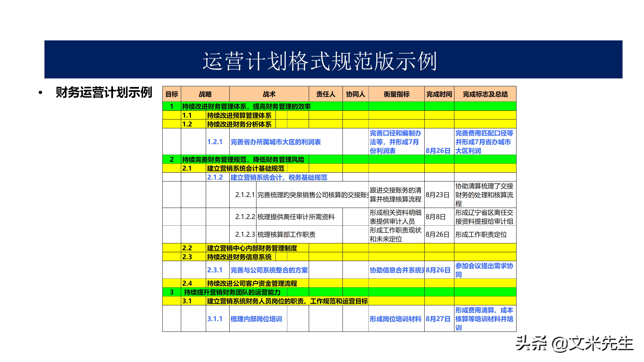Click metric cell 形成工作职责现状和未来定位
Viewport: 644px width, 362px height.
396,235
